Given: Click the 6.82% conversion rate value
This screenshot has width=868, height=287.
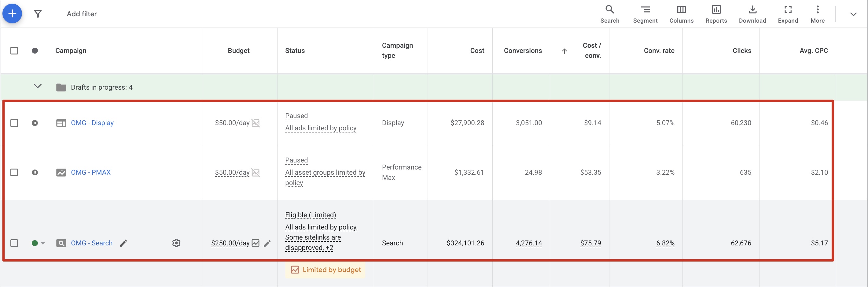Looking at the screenshot, I should [665, 243].
